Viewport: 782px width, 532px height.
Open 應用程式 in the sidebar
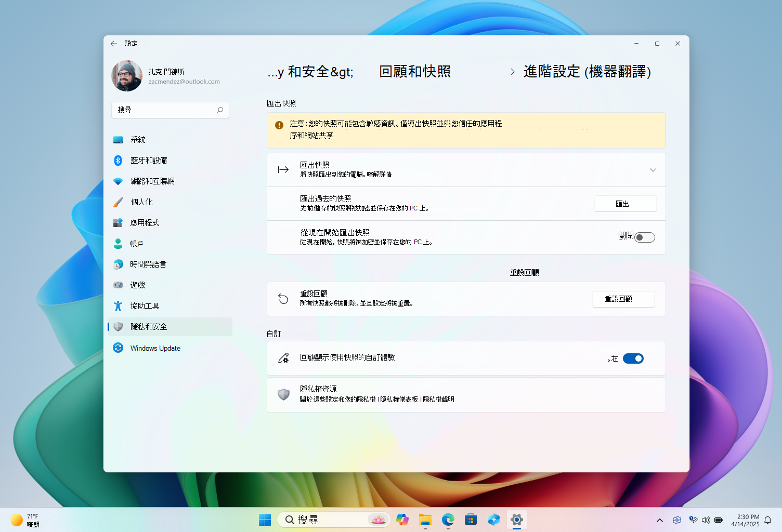click(170, 223)
